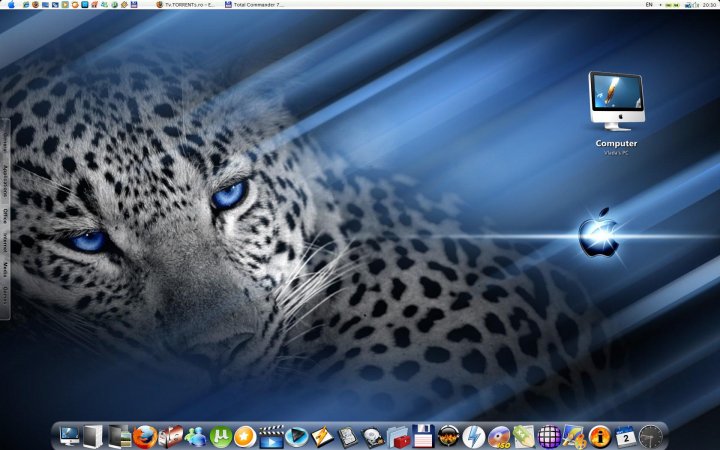The image size is (720, 450).
Task: Open the blue play-triangle media player icon
Action: (296, 436)
